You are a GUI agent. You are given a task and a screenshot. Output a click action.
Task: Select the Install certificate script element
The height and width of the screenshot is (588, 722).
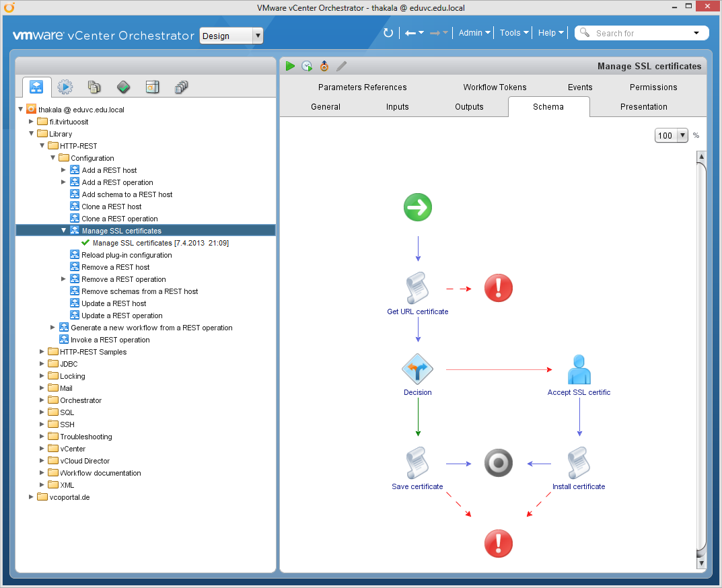coord(579,464)
